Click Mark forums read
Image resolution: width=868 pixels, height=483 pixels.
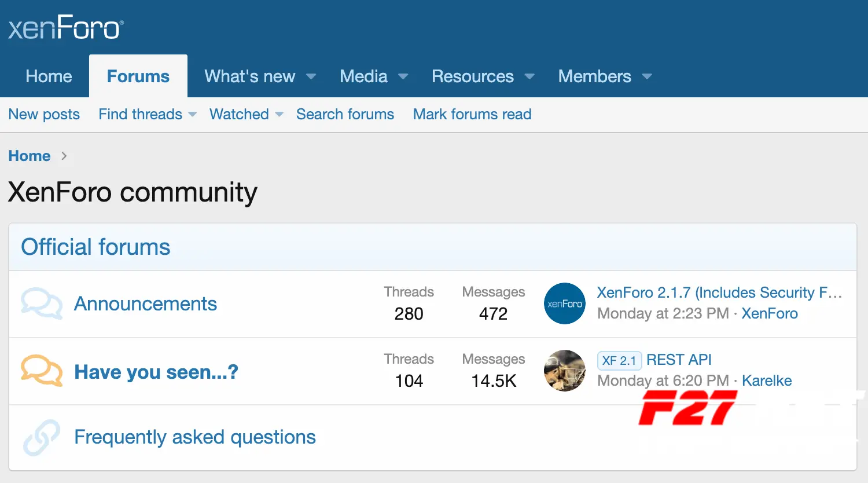tap(472, 114)
